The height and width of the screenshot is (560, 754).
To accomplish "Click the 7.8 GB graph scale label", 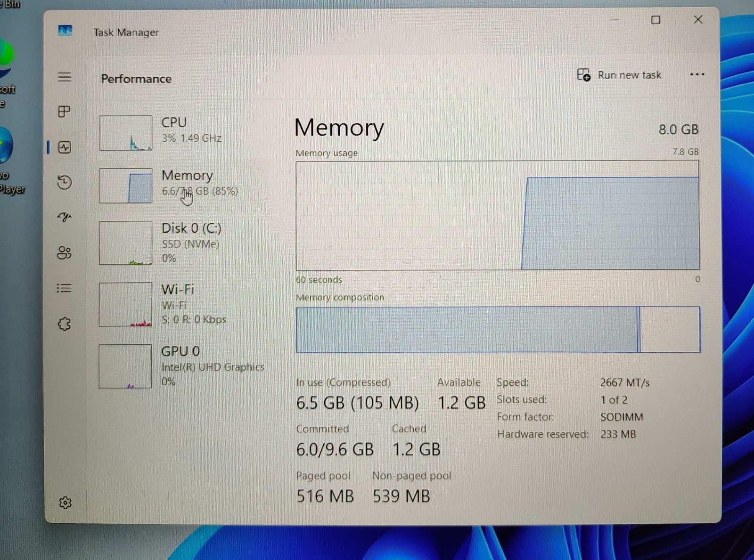I will click(686, 152).
